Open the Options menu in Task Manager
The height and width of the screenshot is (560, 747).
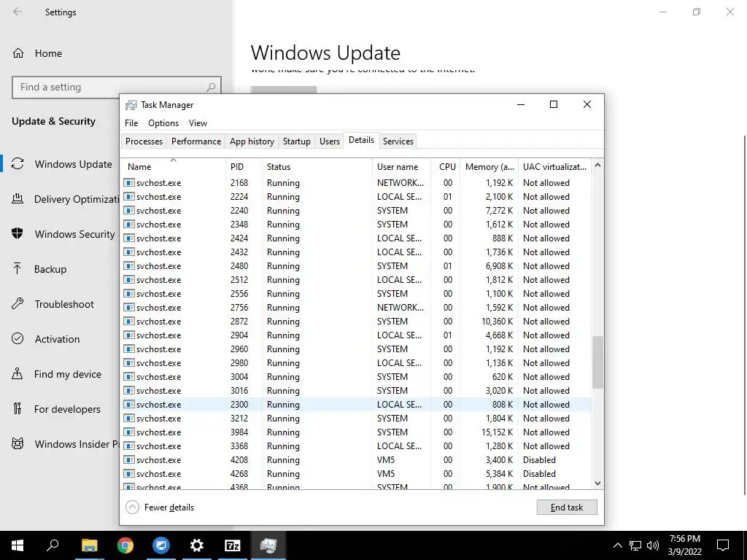pos(163,122)
